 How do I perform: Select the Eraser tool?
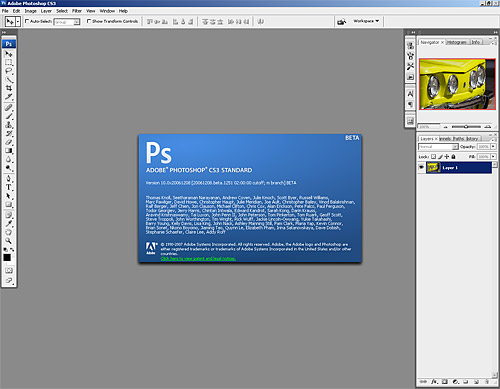pyautogui.click(x=8, y=142)
